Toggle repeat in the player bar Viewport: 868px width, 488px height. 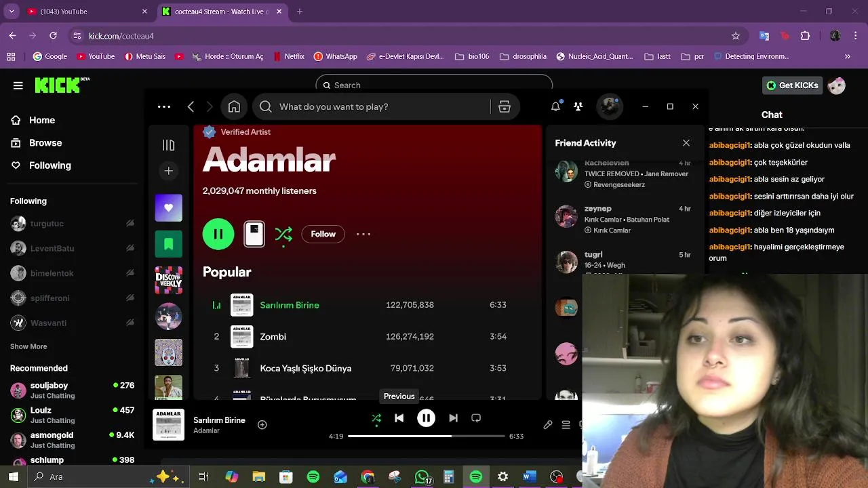(x=476, y=418)
